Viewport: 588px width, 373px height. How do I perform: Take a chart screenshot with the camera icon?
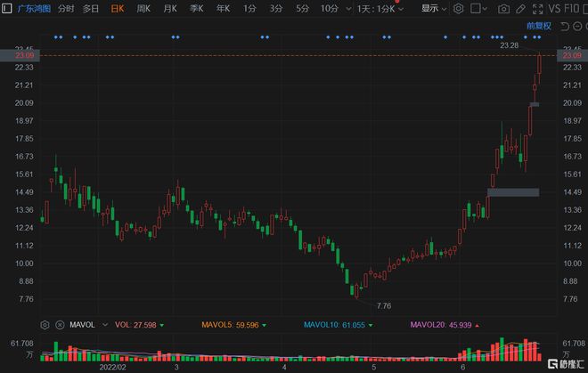504,9
